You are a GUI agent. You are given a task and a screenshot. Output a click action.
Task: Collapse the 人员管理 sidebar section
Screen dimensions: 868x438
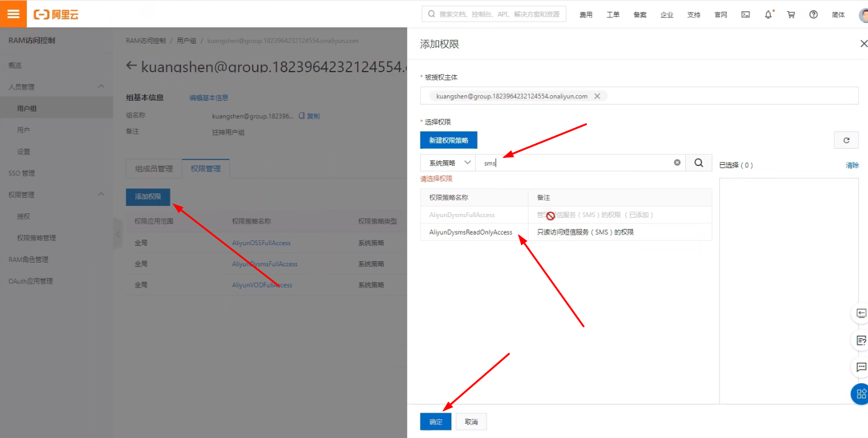[x=101, y=86]
